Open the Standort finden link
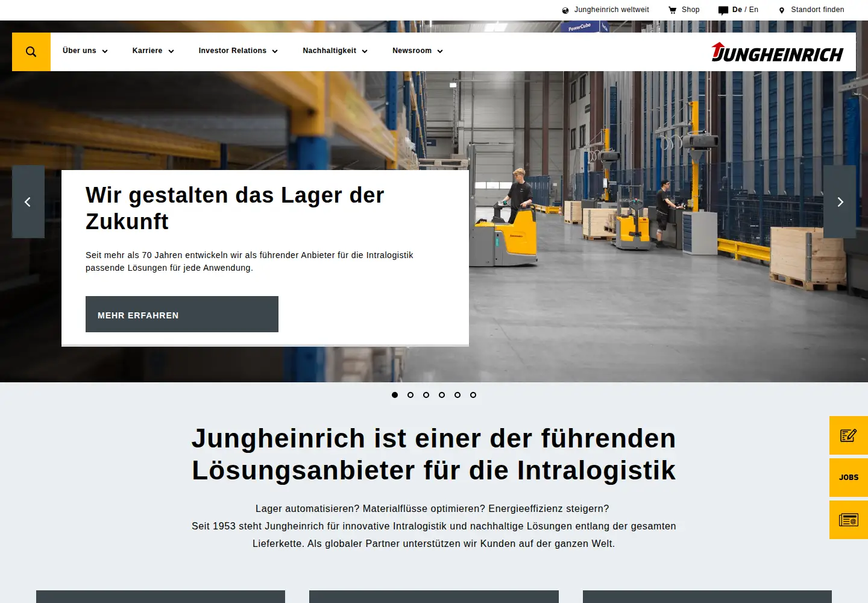 (x=818, y=10)
